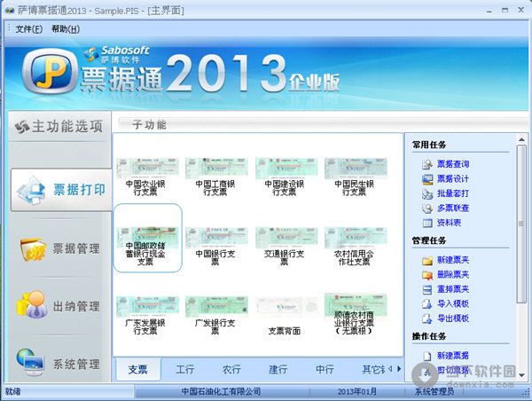The height and width of the screenshot is (401, 532).
Task: Switch to the 支票 tab
Action: pyautogui.click(x=137, y=369)
